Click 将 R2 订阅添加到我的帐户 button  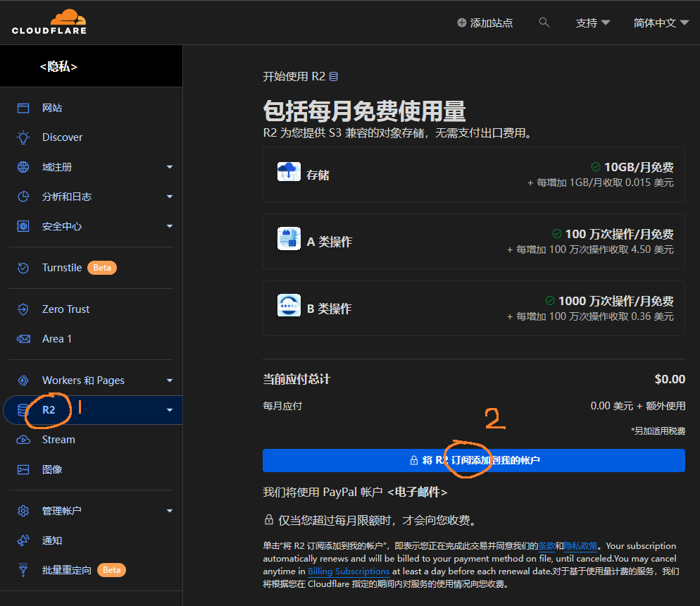473,460
